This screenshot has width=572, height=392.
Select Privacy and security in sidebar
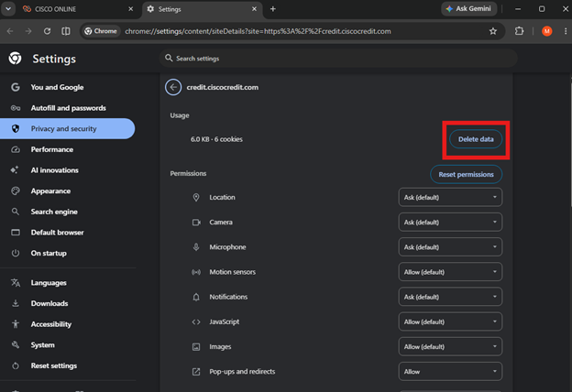(x=68, y=129)
